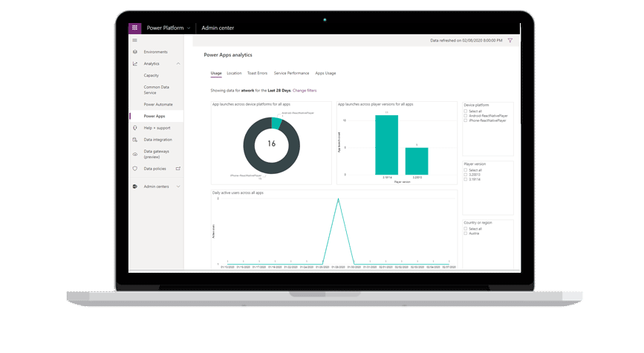Open Data integration page

(x=157, y=140)
